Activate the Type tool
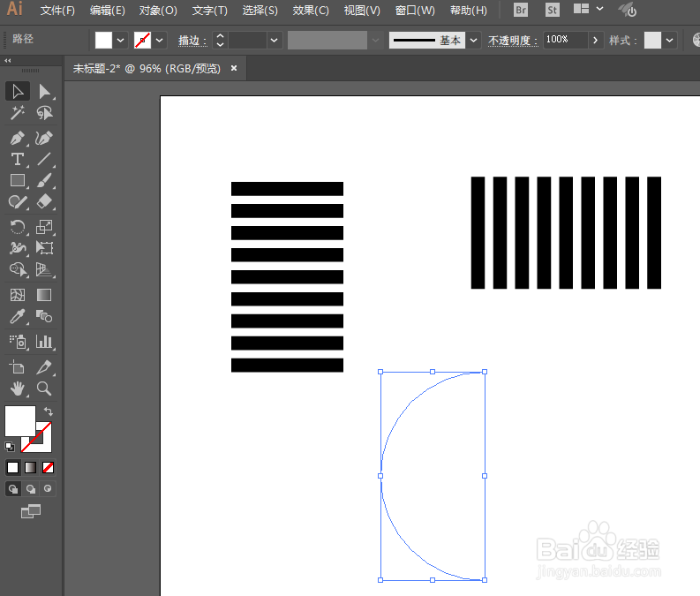 [x=18, y=160]
